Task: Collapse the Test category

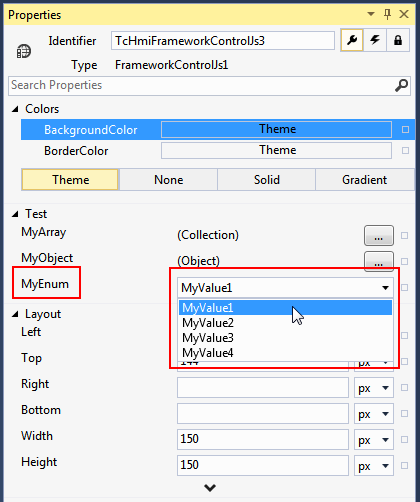Action: click(x=15, y=214)
